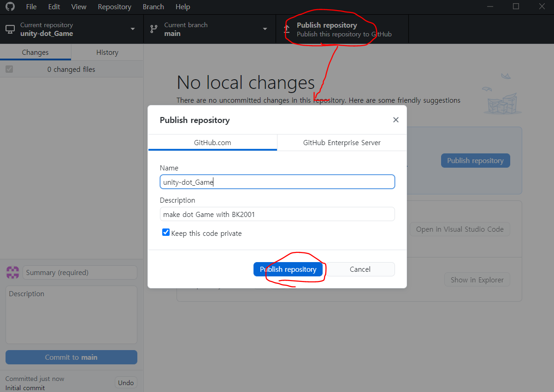Click the GitHub logo icon in title bar
Screen dimensions: 554x392
click(10, 6)
